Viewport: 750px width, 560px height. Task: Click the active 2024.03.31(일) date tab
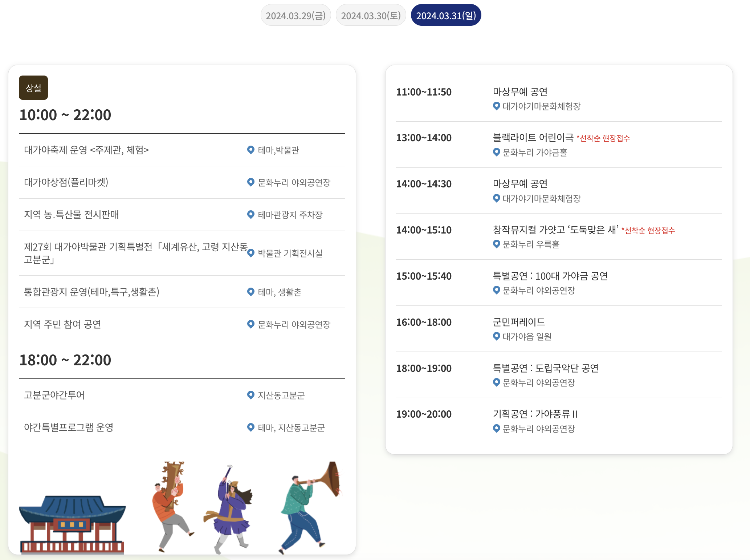[x=446, y=16]
